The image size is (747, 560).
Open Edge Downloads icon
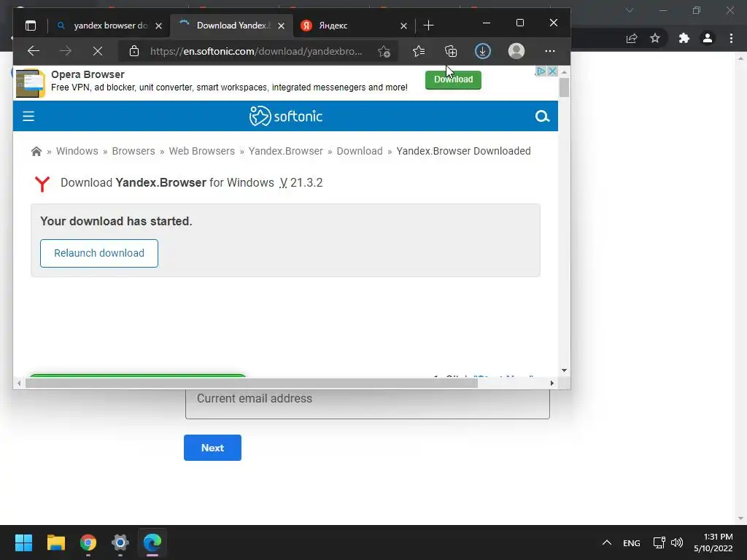(483, 51)
